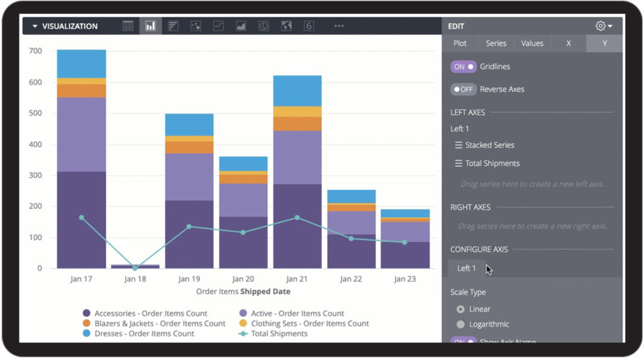Select the column chart visualization icon
This screenshot has width=644, height=359.
(x=150, y=26)
